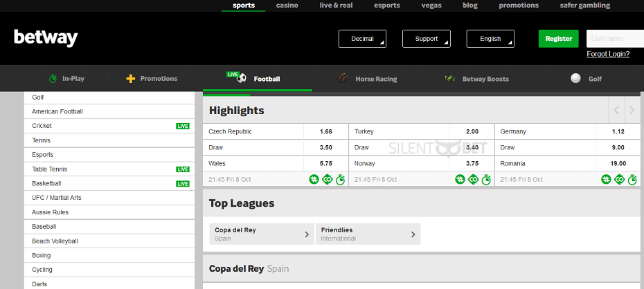Click in-play stopwatch icon for Germany match

[x=632, y=179]
